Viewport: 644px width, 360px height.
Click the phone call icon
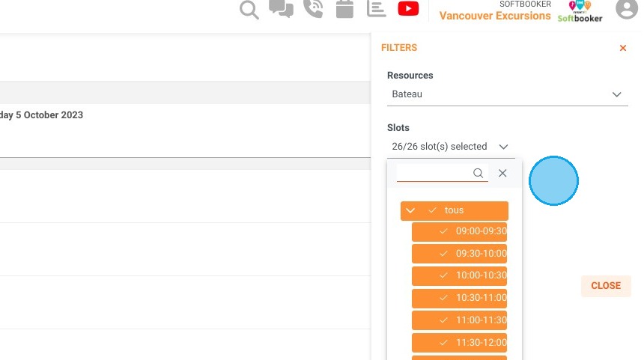click(313, 9)
